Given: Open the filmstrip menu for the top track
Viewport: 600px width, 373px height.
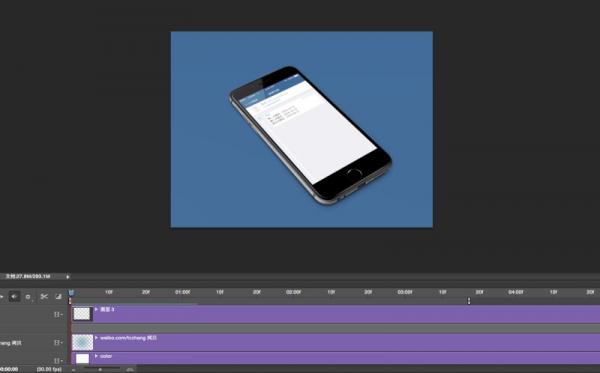Looking at the screenshot, I should click(58, 314).
